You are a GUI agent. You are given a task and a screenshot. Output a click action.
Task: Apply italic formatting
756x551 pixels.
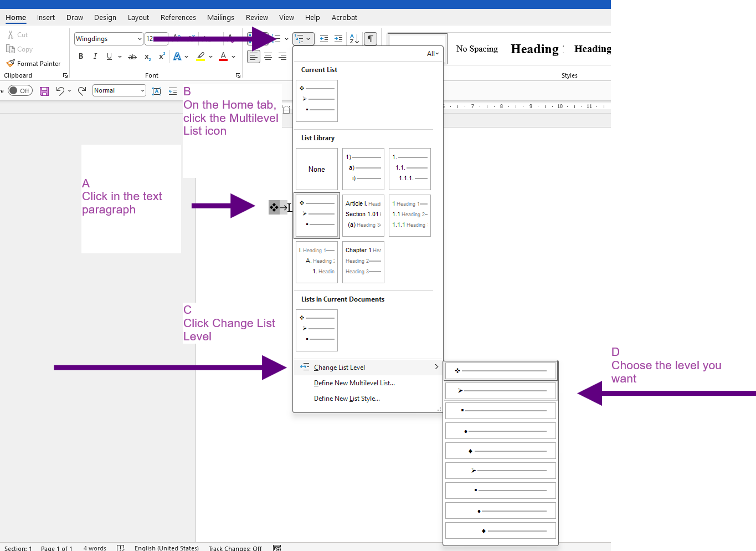click(x=95, y=57)
